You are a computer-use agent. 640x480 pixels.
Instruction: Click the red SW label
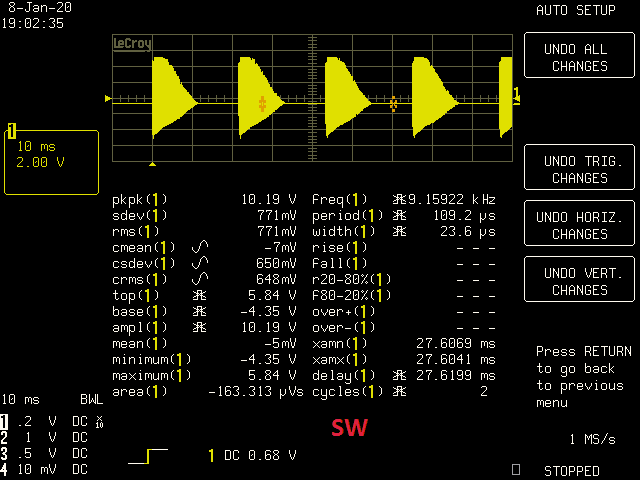tap(349, 427)
